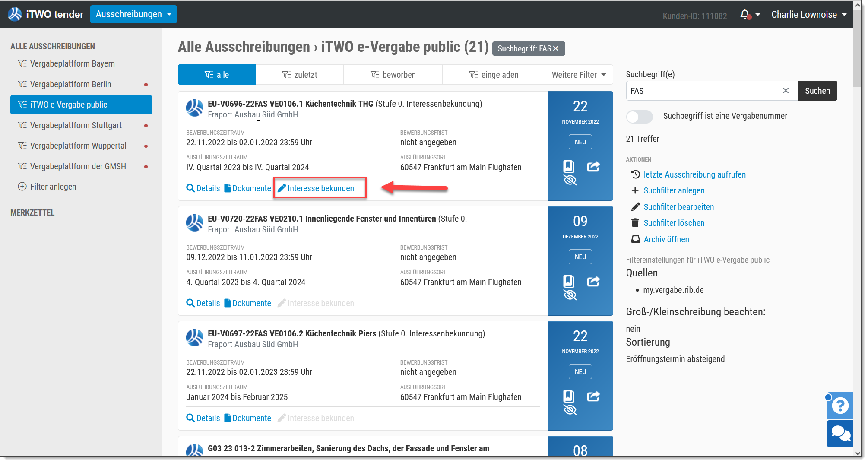868x463 pixels.
Task: Toggle Suchbegriff ist eine Vergabenummer switch
Action: (639, 116)
